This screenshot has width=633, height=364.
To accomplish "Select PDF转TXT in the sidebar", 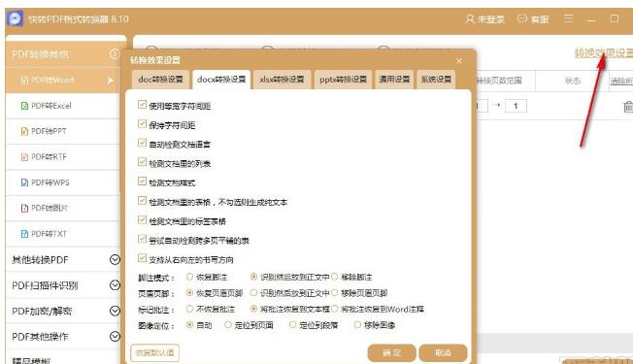I will [63, 234].
